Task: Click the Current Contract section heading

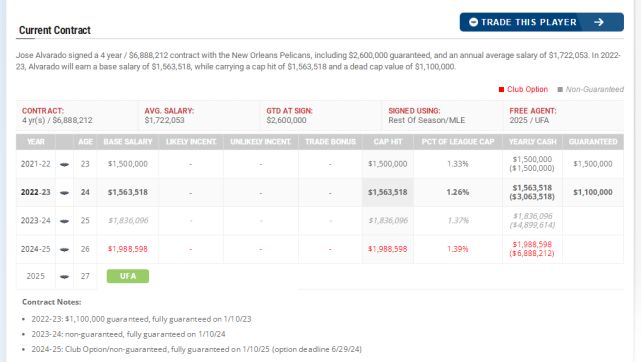Action: 55,30
